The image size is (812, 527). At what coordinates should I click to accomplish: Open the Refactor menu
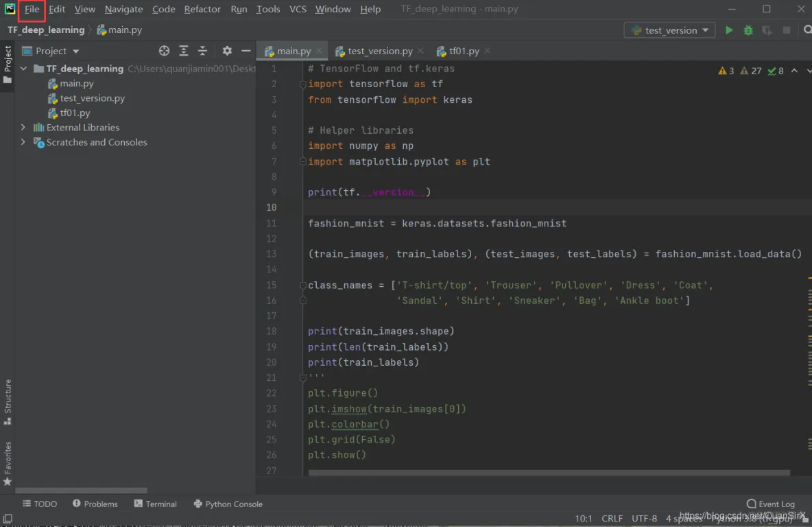pos(202,9)
